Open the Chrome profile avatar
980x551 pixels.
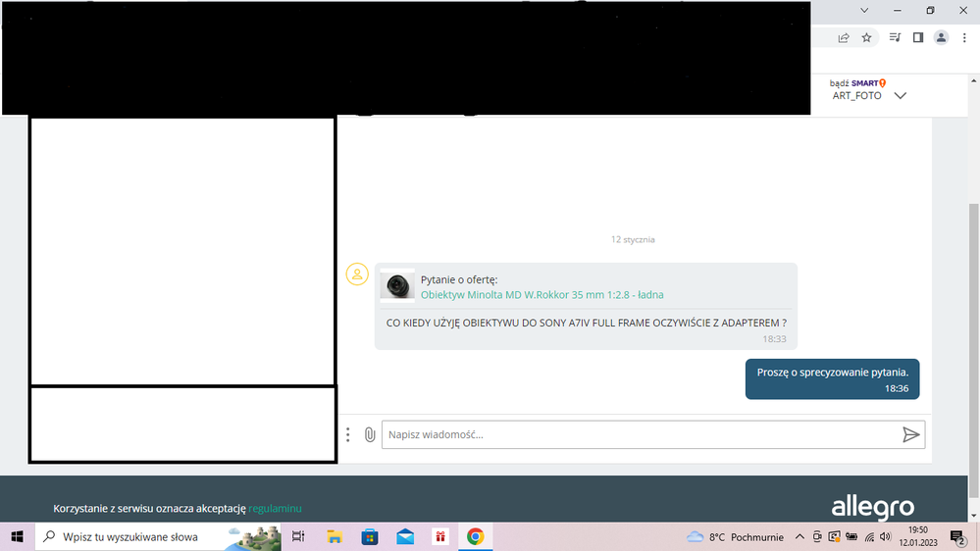point(942,38)
